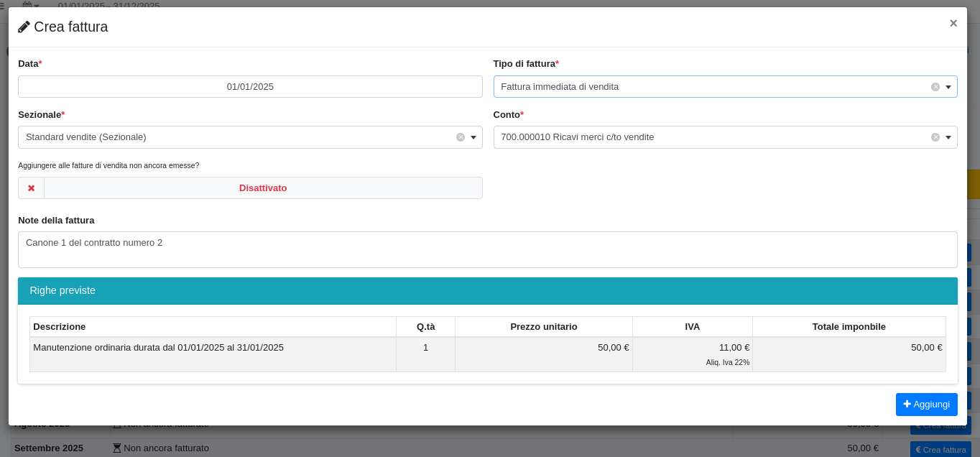
Task: Clear the Conto selection
Action: [x=935, y=137]
